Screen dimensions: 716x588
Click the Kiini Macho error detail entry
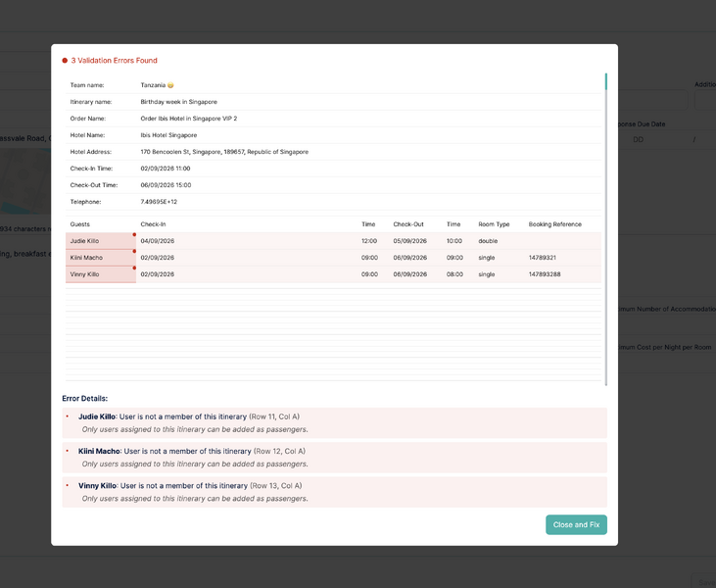tap(334, 458)
